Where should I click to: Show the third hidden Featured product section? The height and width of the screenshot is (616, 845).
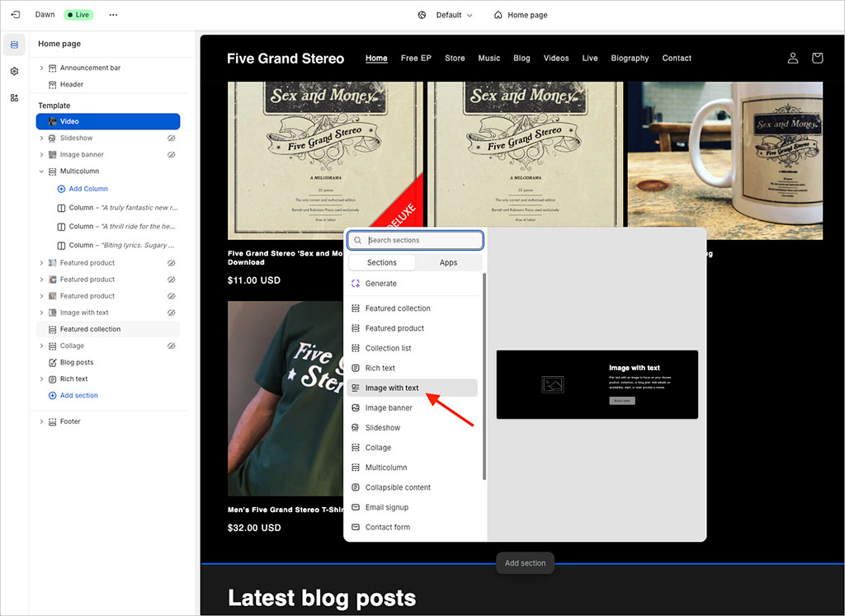[x=172, y=296]
